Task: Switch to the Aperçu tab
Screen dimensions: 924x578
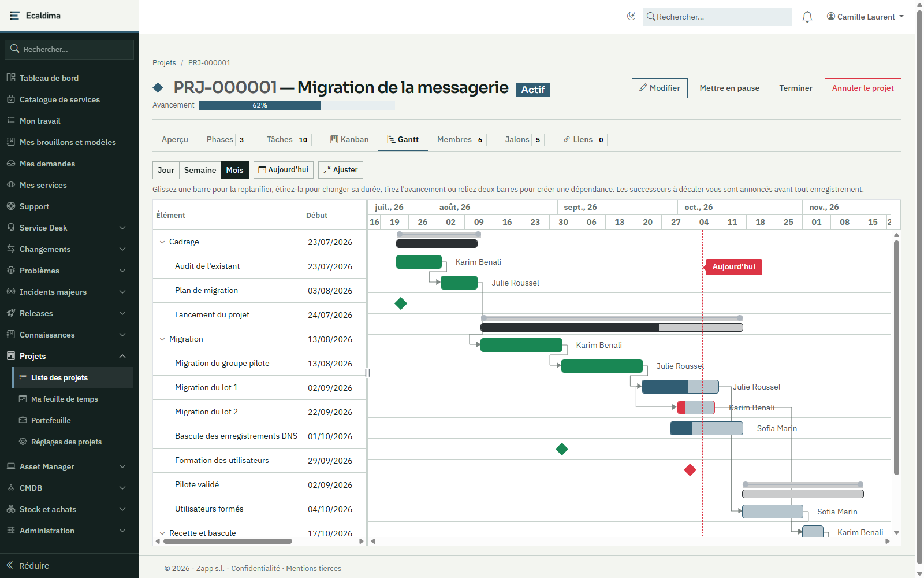Action: pos(175,139)
